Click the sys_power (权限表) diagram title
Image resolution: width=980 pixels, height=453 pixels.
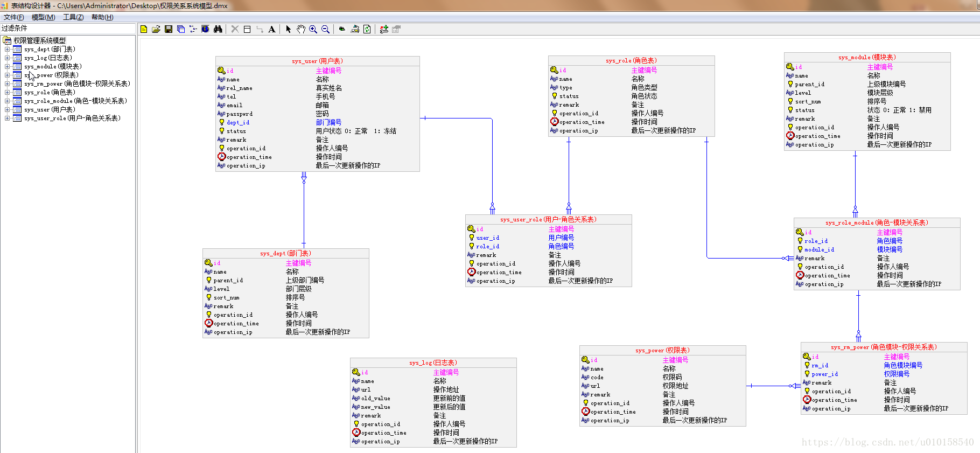662,350
